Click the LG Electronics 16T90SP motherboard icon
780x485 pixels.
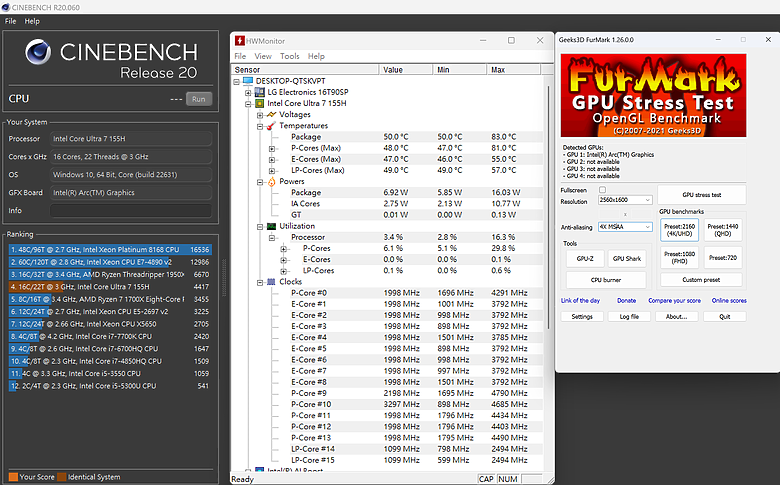coord(259,92)
